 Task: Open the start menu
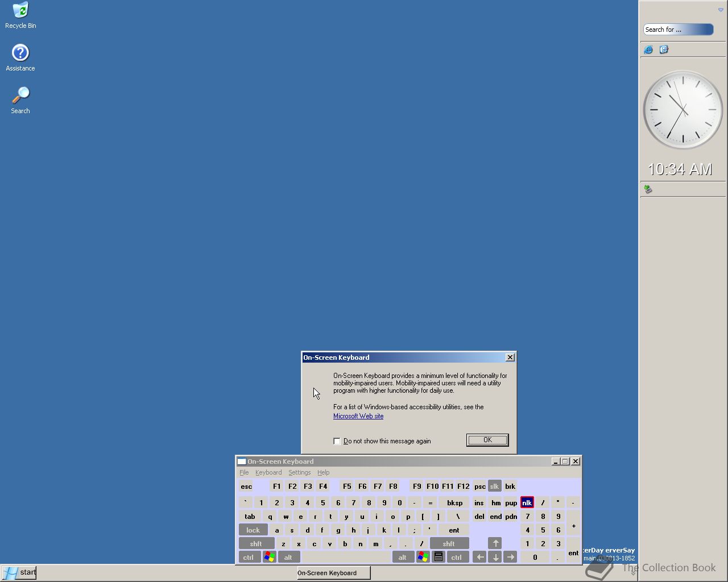coord(19,572)
